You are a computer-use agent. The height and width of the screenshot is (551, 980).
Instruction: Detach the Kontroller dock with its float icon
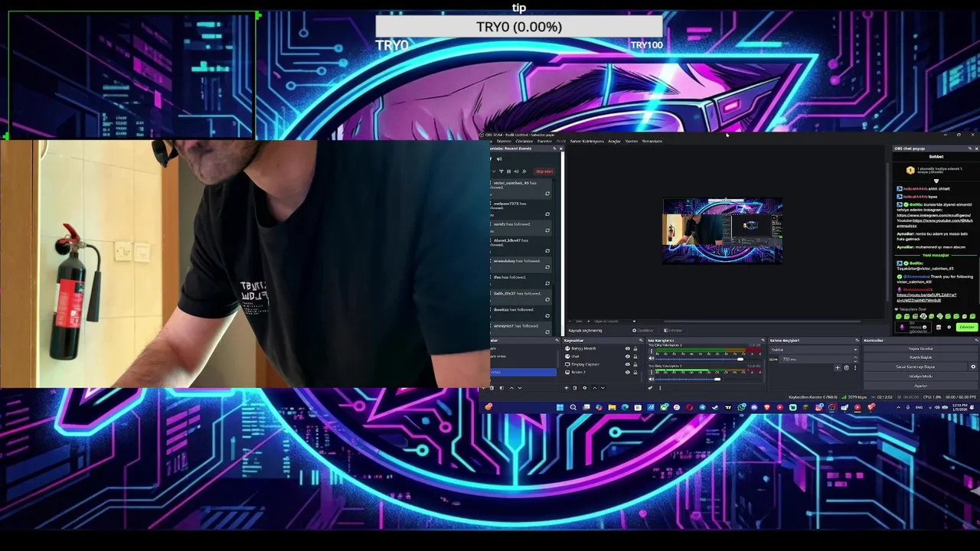point(976,340)
